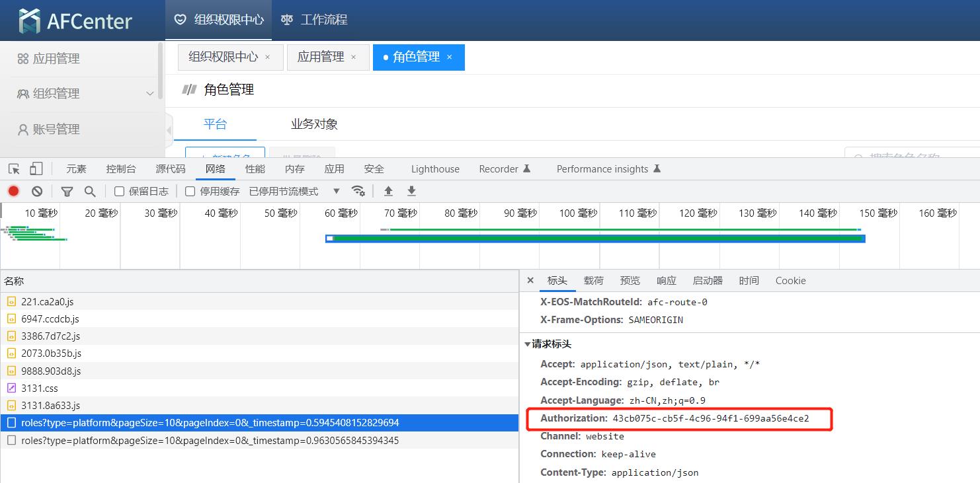Switch to the 业务对象 tab
Viewport: 980px width, 483px height.
[314, 124]
